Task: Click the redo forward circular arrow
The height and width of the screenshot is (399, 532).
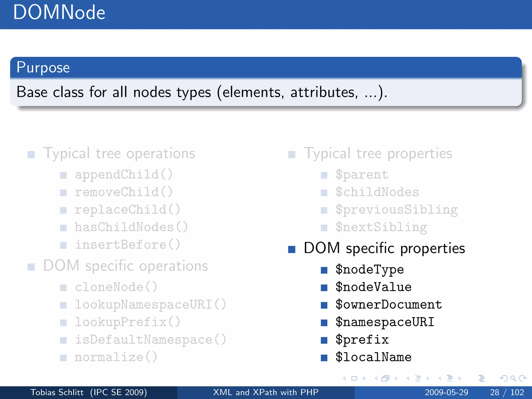Action: pos(522,378)
